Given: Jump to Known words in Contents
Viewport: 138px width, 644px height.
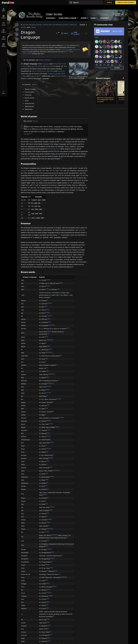Looking at the screenshot, I should pyautogui.click(x=29, y=98).
